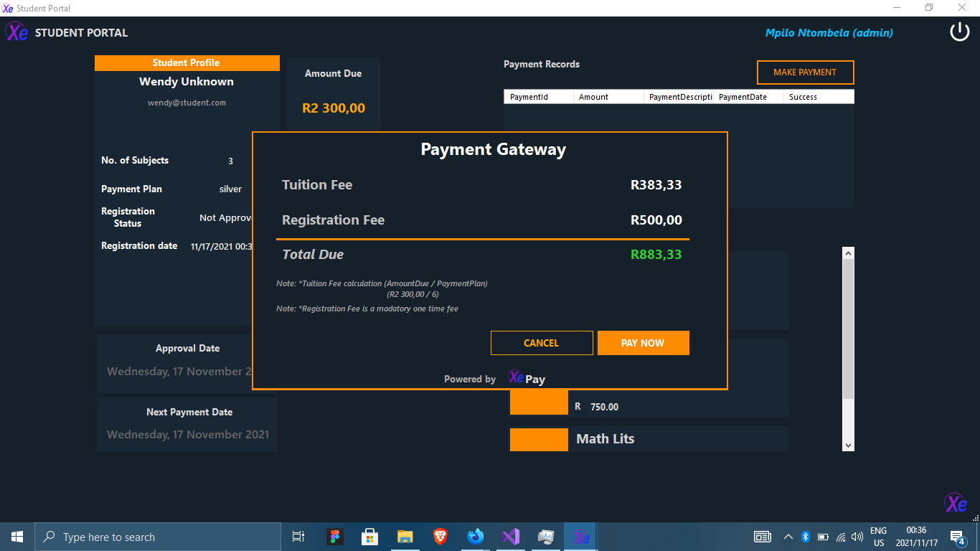Click the subject list scrollbar up arrow
This screenshot has width=980, height=551.
(849, 253)
